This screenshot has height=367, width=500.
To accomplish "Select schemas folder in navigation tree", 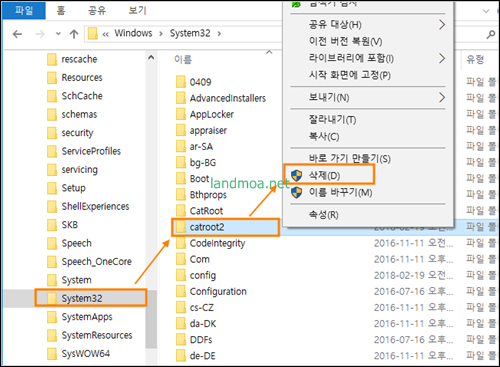I will [79, 114].
